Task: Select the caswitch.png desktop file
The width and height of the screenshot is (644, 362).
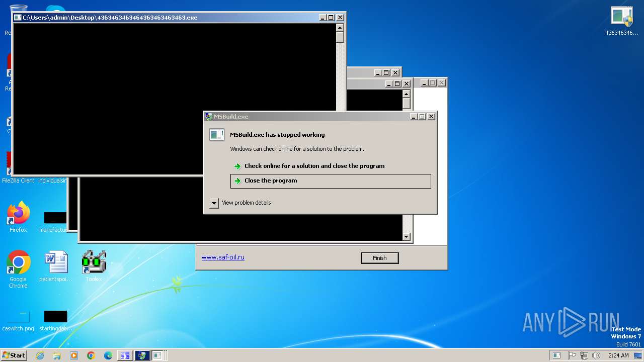Action: pos(18,321)
